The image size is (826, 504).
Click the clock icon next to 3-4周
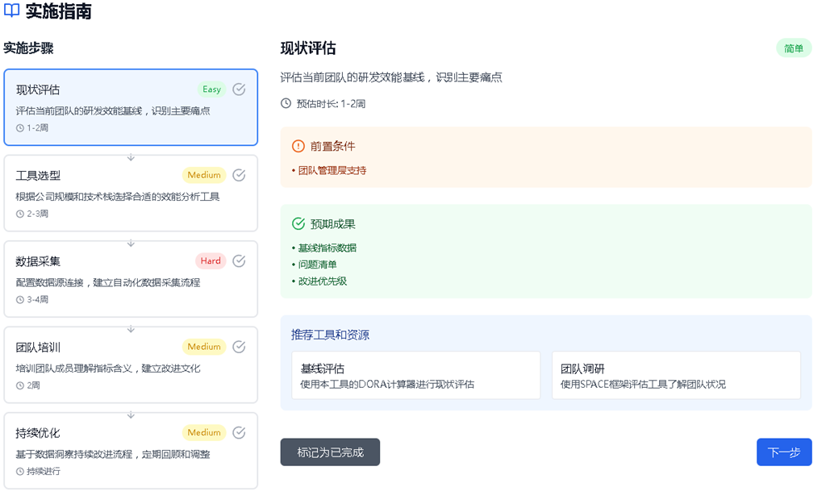tap(20, 300)
